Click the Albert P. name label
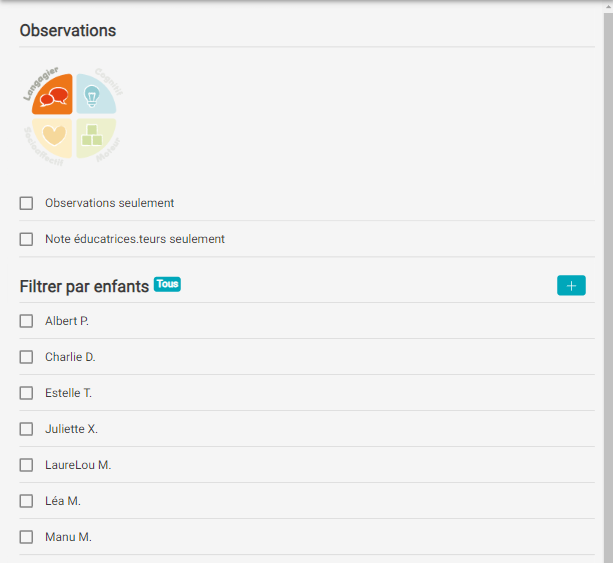This screenshot has height=563, width=613. click(67, 321)
